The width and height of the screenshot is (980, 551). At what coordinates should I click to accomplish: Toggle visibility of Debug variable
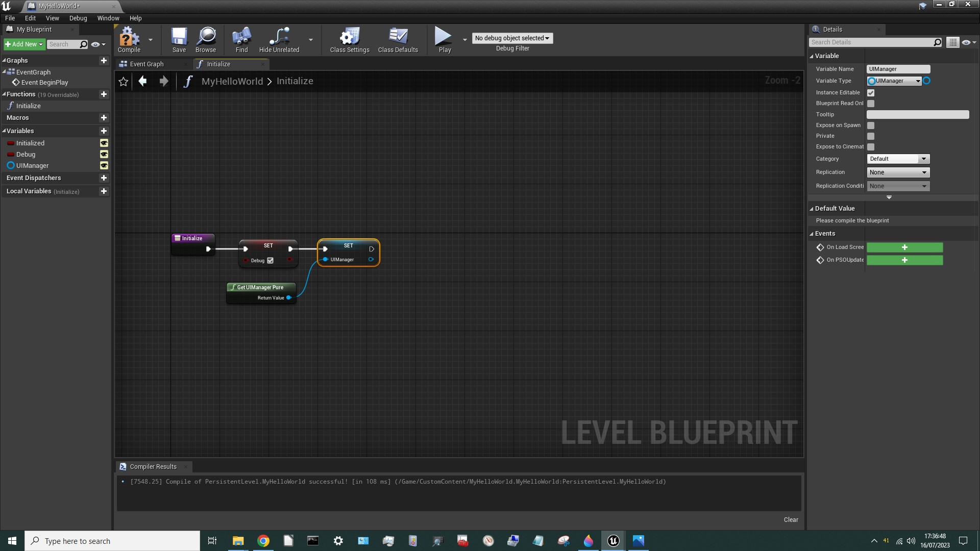coord(104,155)
